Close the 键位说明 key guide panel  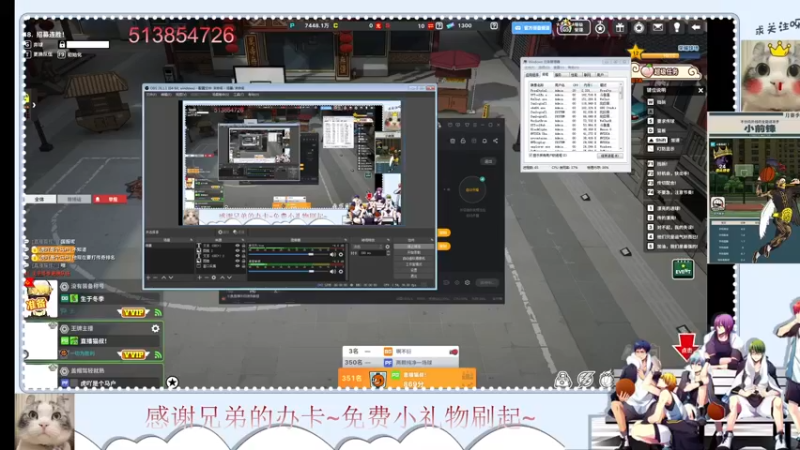tap(701, 90)
